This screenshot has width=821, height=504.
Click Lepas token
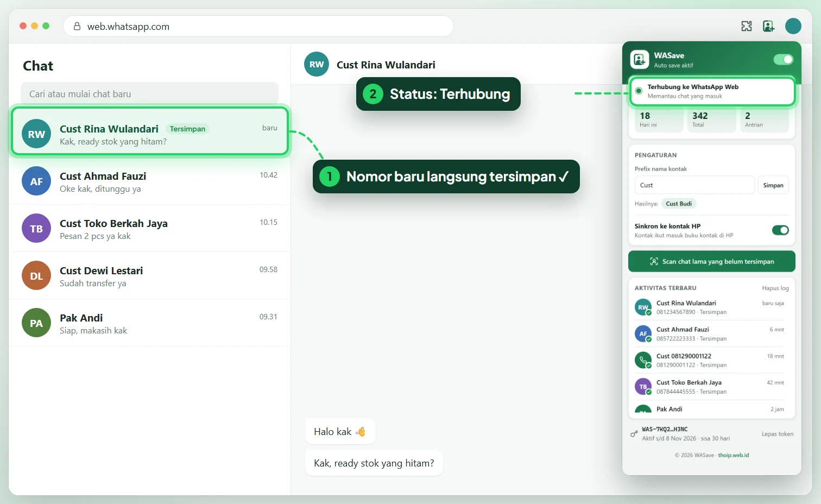(777, 434)
